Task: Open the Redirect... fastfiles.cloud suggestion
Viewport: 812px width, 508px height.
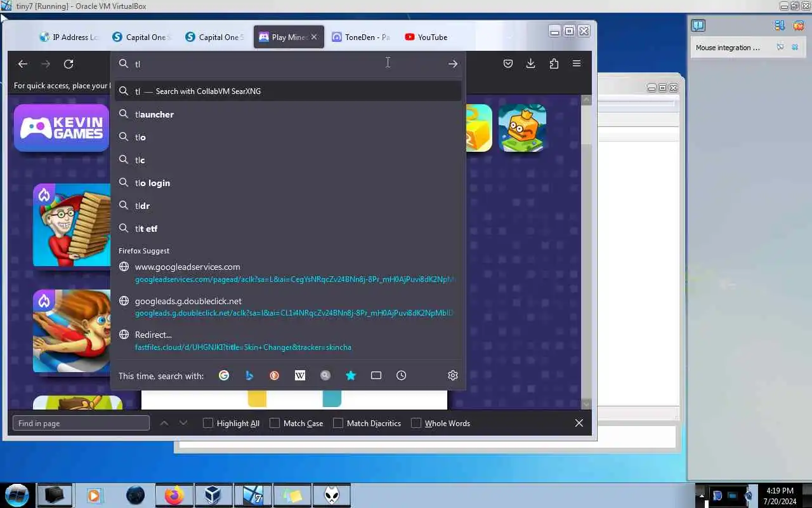Action: click(289, 341)
